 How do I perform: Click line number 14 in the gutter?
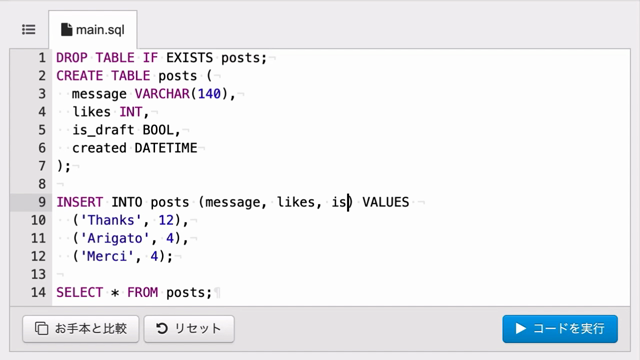tap(38, 292)
